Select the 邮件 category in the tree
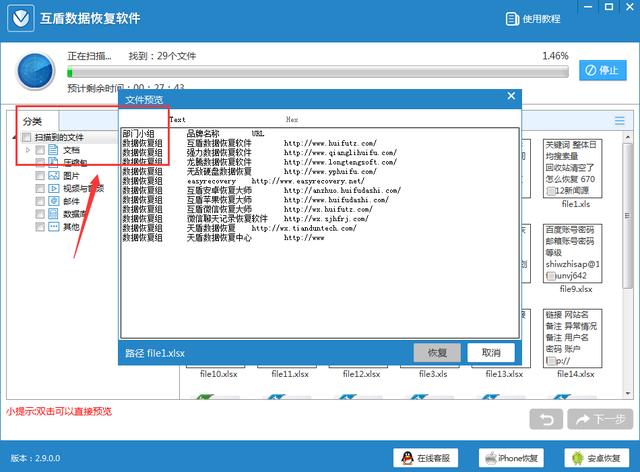Screen dimensions: 640x472 click(x=71, y=201)
